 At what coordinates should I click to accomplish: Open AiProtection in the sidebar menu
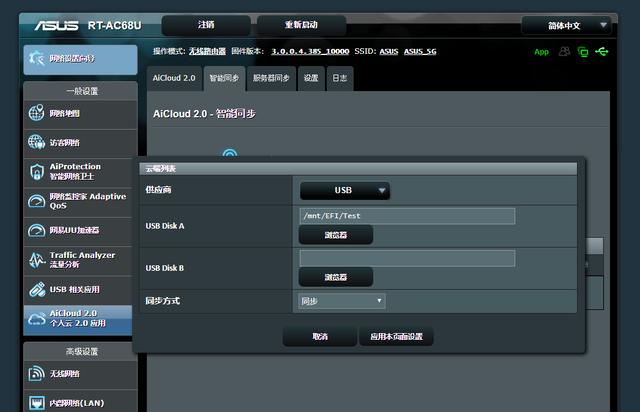pos(78,172)
